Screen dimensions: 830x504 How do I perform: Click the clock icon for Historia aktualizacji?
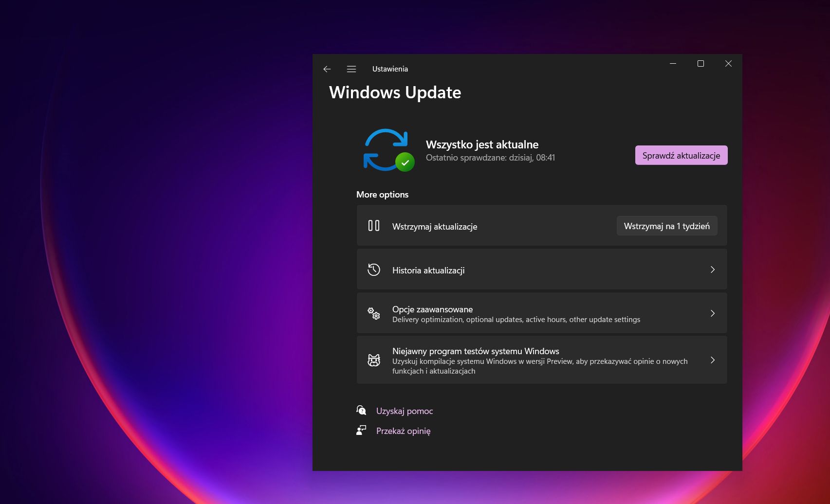tap(374, 269)
